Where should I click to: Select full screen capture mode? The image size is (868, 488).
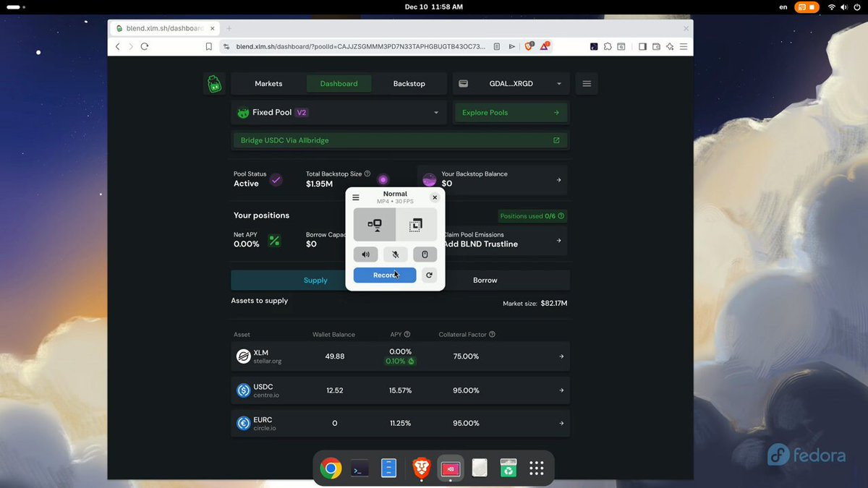point(375,225)
